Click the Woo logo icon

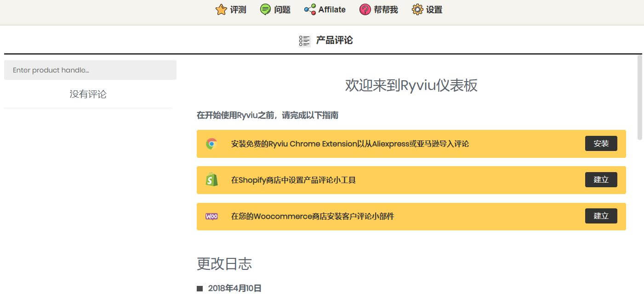pyautogui.click(x=211, y=216)
